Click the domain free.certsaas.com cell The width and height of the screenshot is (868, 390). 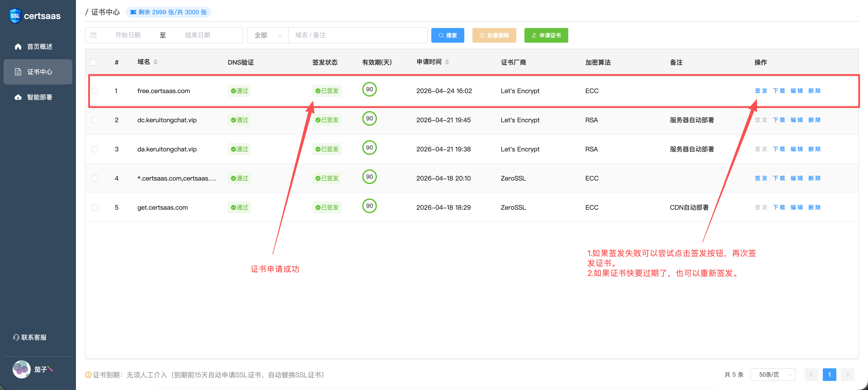point(163,91)
